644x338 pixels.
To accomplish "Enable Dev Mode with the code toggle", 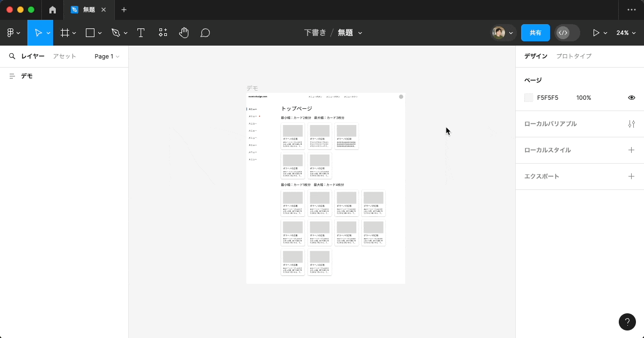I will point(567,33).
